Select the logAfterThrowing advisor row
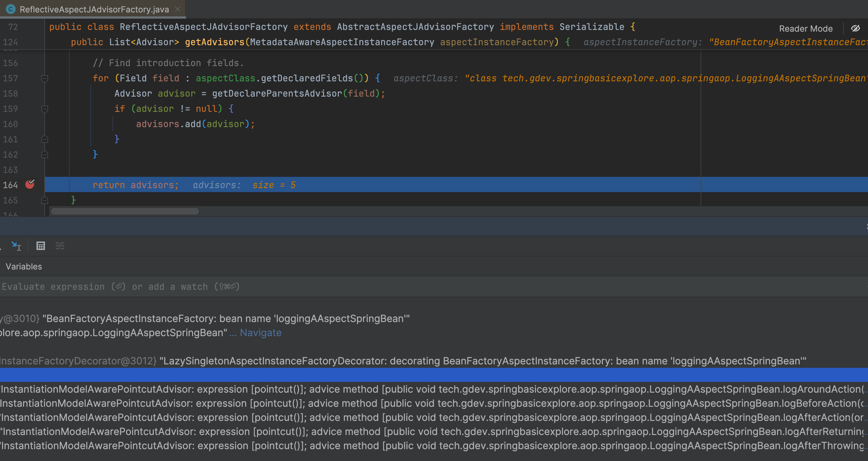 pos(434,446)
